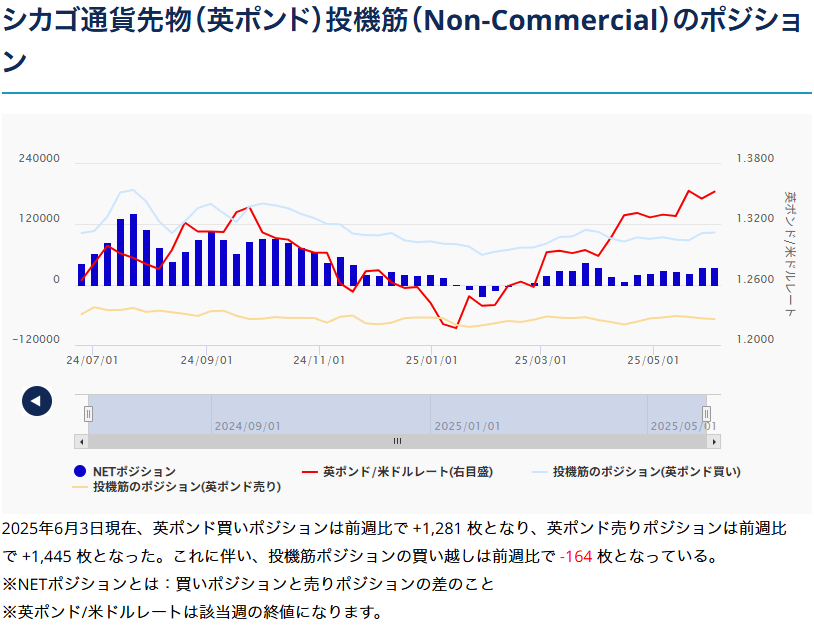
Task: Toggle the NETポジション legend series
Action: (x=133, y=471)
